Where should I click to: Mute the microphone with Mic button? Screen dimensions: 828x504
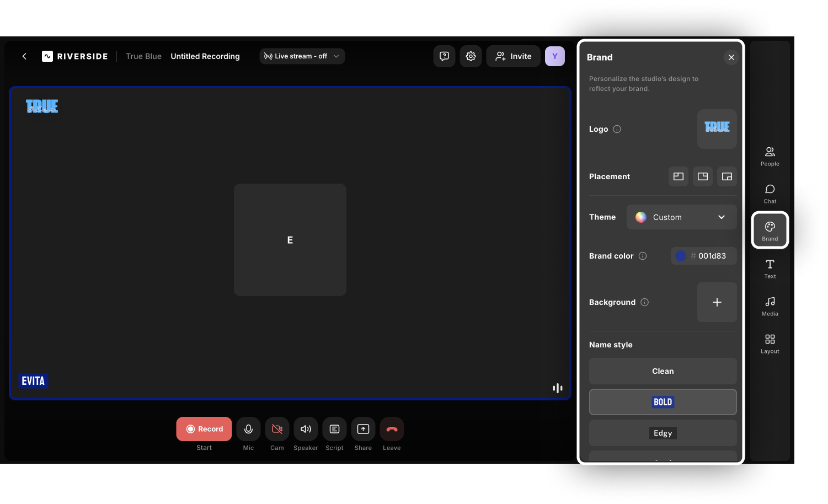pyautogui.click(x=248, y=429)
